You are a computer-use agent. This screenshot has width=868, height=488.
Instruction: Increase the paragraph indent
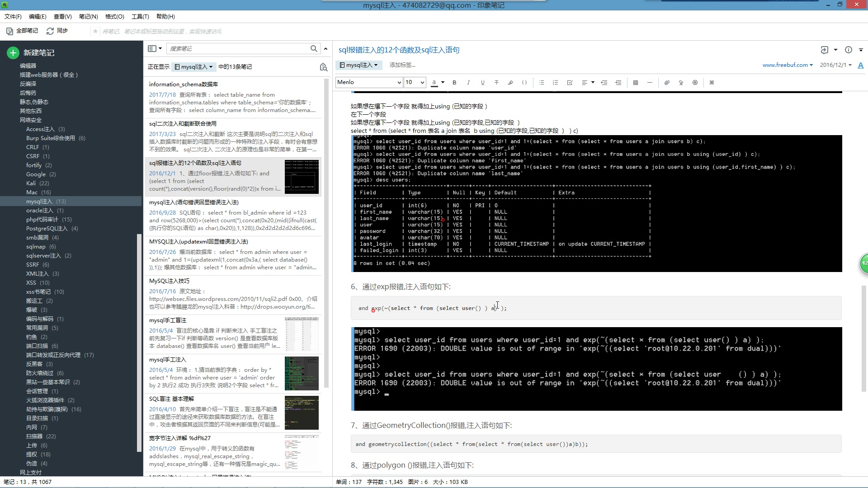tap(618, 83)
